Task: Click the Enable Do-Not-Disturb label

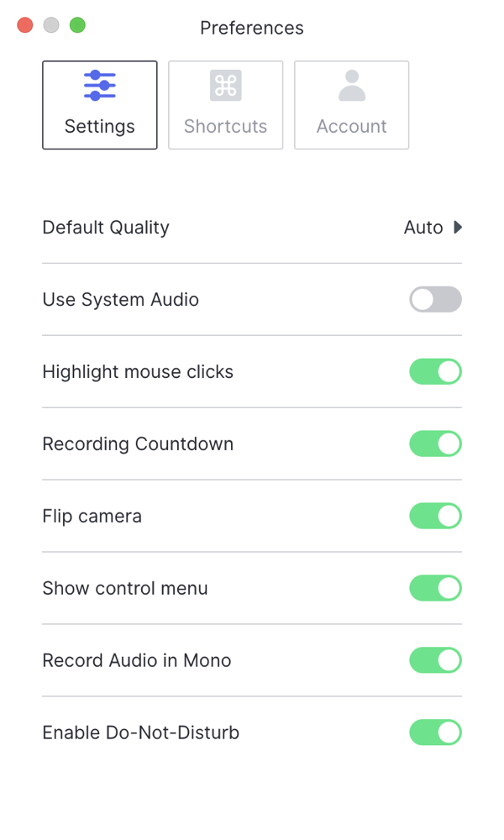Action: (x=140, y=732)
